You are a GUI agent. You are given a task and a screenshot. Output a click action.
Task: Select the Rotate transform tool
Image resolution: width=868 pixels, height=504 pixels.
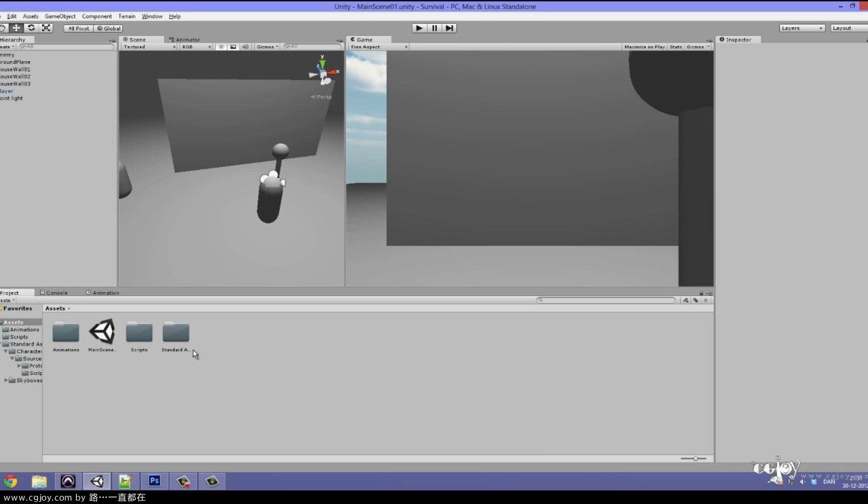tap(31, 28)
